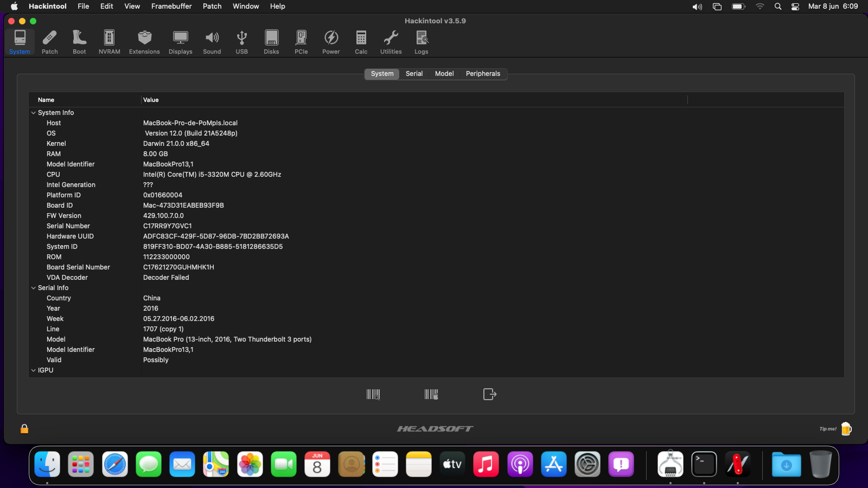Collapse the IGPU group
This screenshot has height=488, width=868.
(34, 370)
